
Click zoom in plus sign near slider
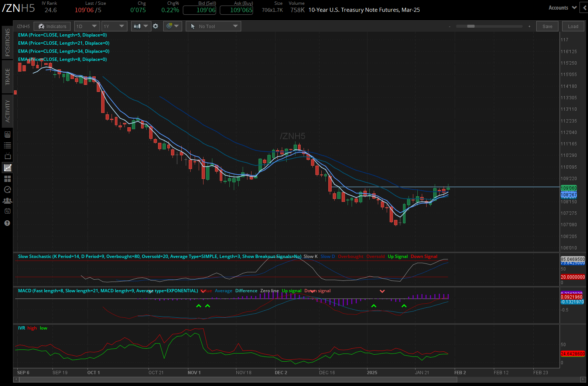pos(529,27)
